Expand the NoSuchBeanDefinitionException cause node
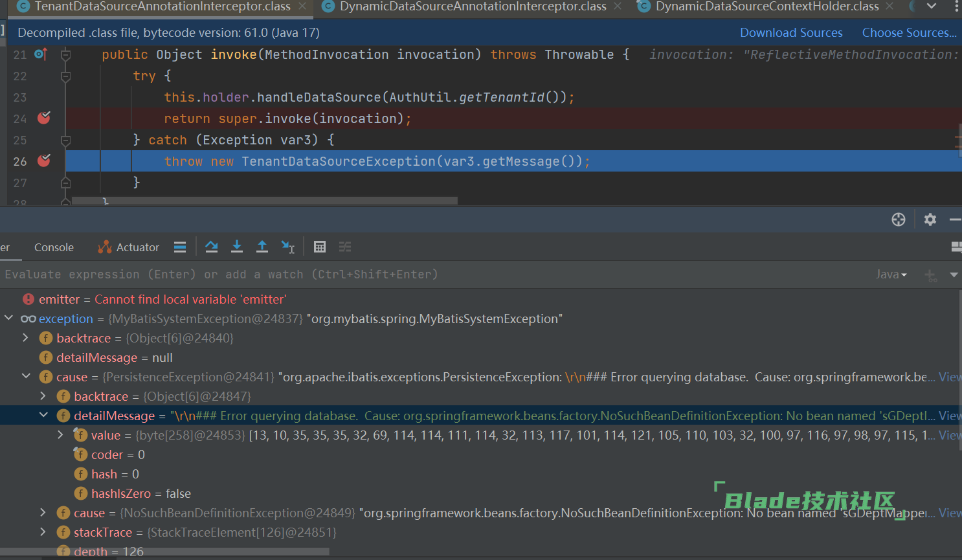The image size is (962, 560). click(x=43, y=512)
